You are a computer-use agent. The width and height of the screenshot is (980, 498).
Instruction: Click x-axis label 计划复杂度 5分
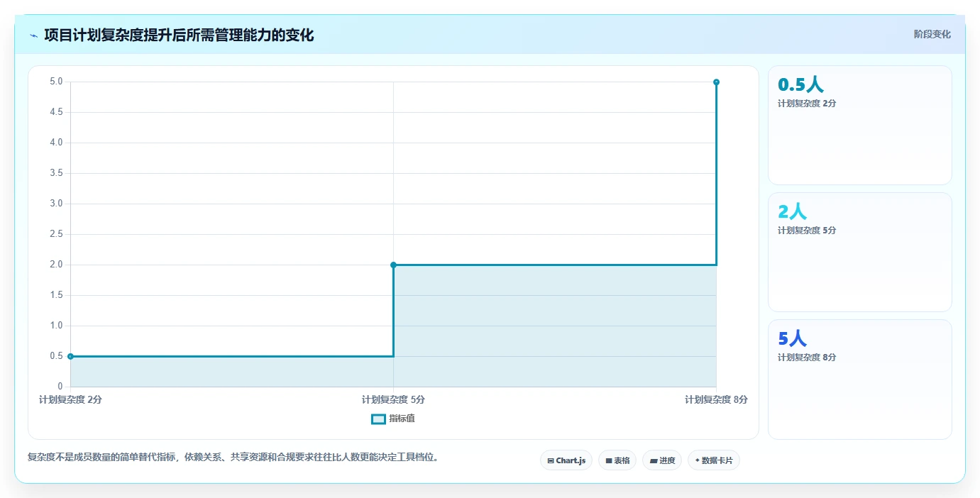(x=393, y=399)
